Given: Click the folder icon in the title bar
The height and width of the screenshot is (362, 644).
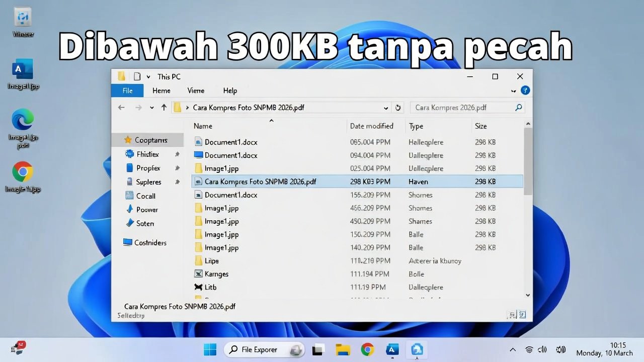Looking at the screenshot, I should tap(121, 76).
